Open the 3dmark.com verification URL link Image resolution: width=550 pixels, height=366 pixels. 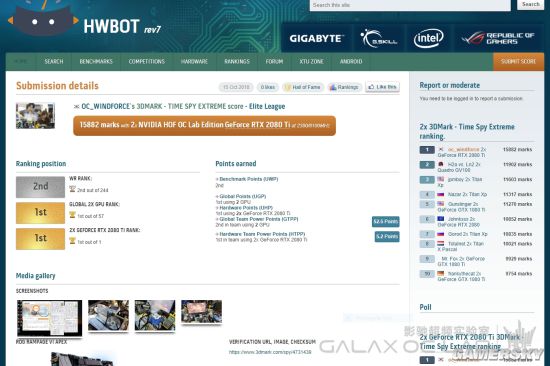(270, 352)
